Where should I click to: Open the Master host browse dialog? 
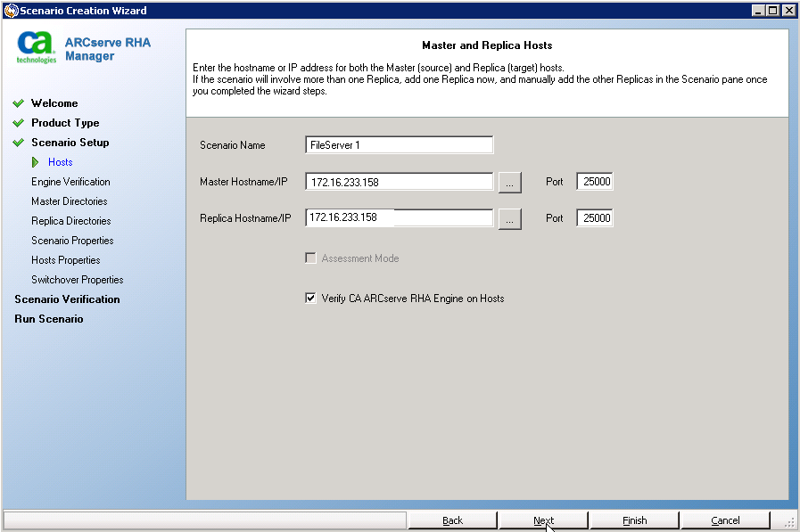509,181
